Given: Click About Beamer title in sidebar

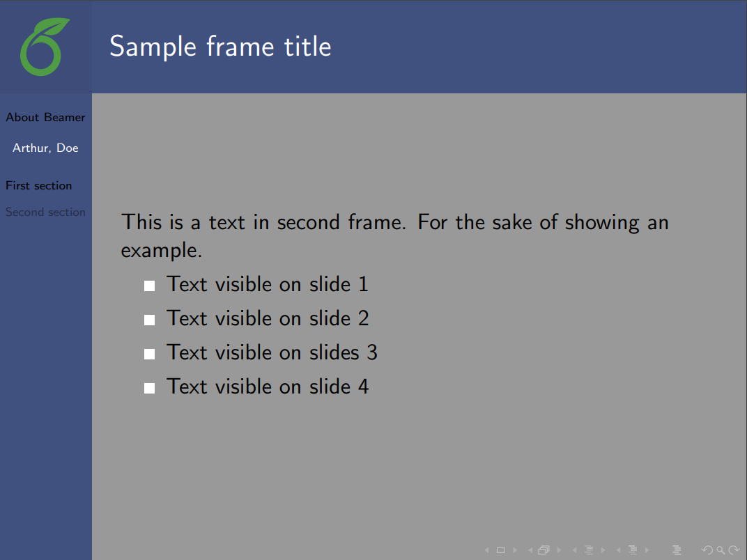Looking at the screenshot, I should click(45, 117).
